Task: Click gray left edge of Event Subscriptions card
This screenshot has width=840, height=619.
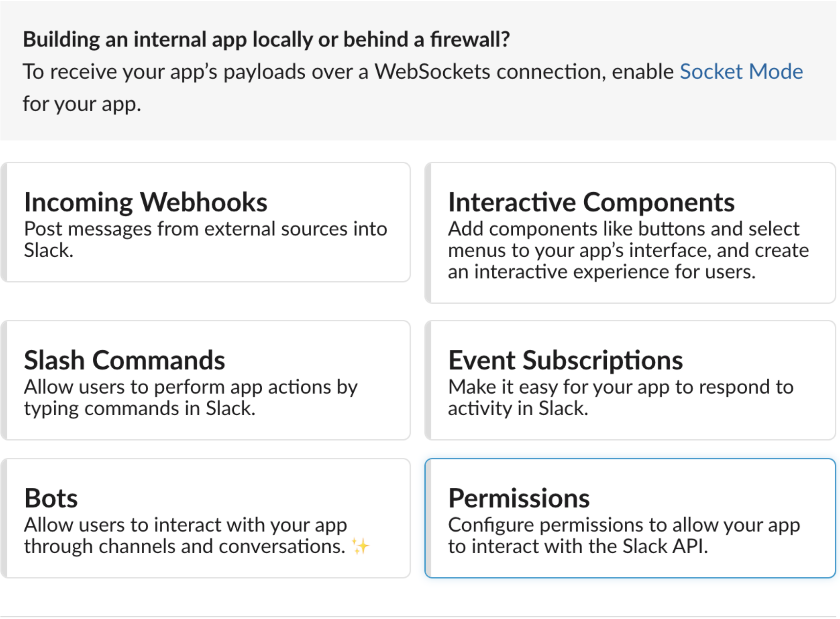Action: (428, 380)
